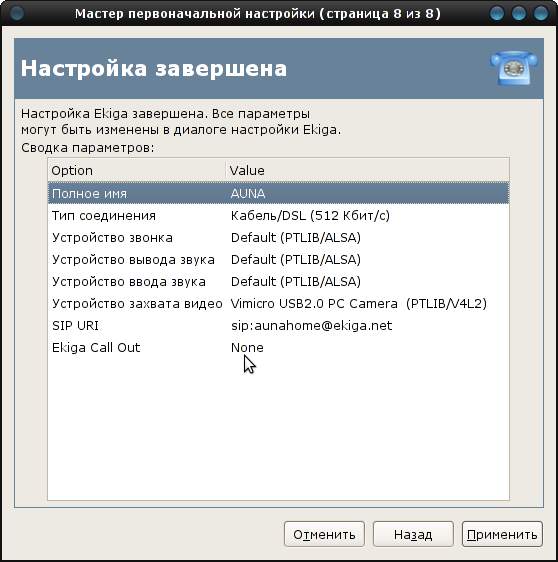Image resolution: width=558 pixels, height=562 pixels.
Task: Select the Устройство захвата видео row
Action: point(278,304)
